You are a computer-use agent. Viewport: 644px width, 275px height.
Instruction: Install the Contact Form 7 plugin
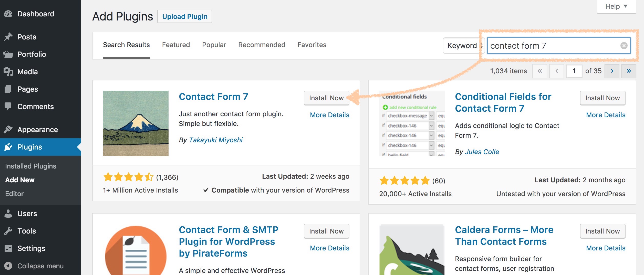tap(326, 98)
